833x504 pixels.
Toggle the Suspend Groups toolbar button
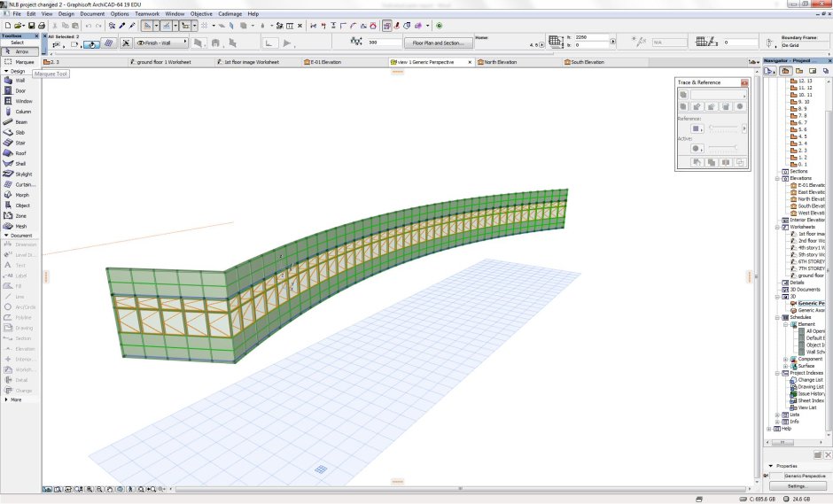click(x=386, y=26)
